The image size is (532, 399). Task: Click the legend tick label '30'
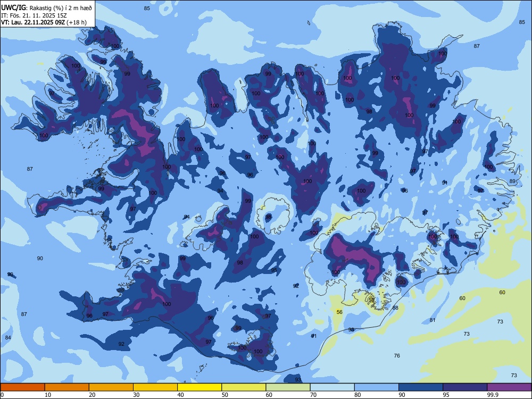coord(136,395)
